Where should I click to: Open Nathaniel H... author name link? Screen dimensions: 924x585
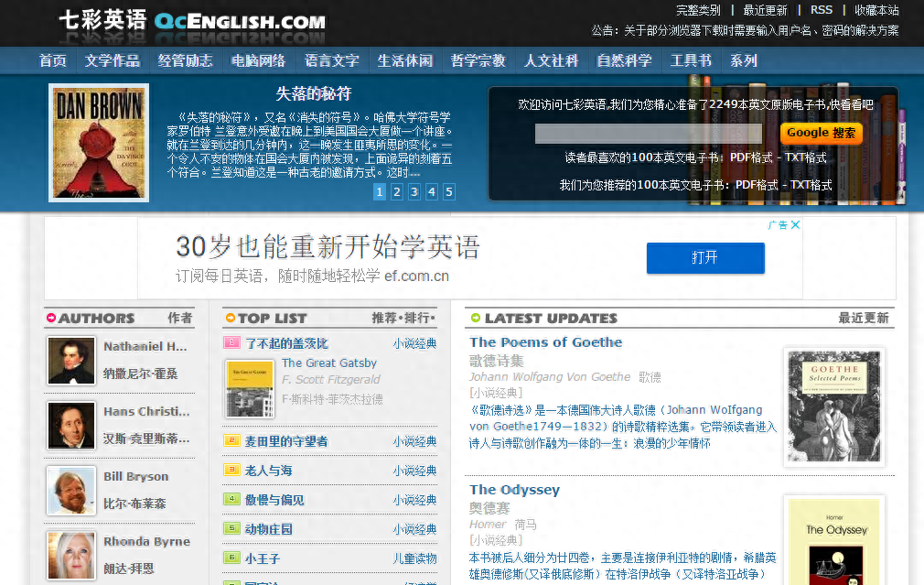pyautogui.click(x=145, y=346)
